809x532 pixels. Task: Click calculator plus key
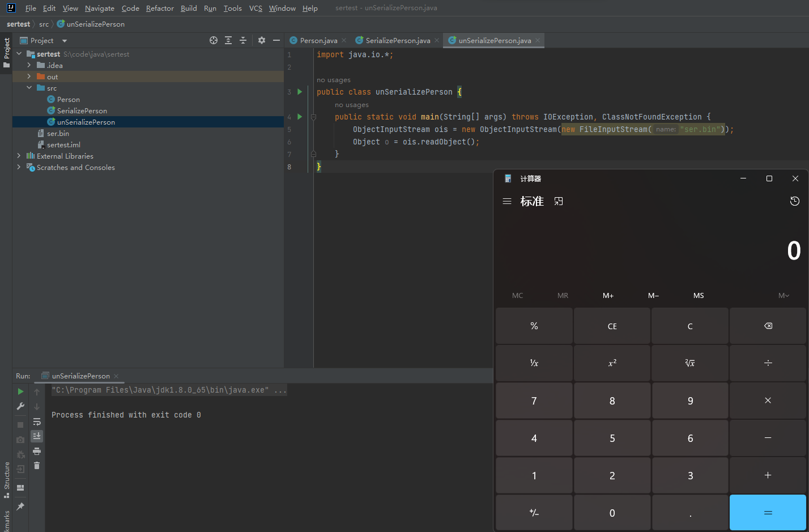768,475
